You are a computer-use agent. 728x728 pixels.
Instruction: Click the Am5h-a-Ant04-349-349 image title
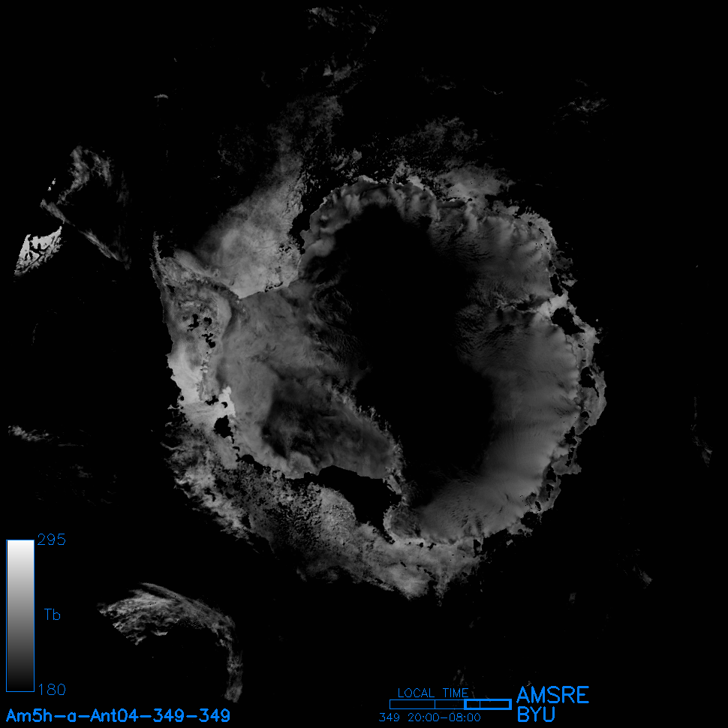(x=118, y=714)
